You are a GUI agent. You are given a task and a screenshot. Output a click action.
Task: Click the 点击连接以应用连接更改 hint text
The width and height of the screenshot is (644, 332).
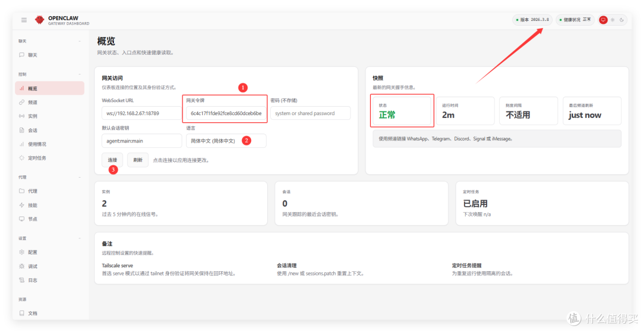point(181,160)
